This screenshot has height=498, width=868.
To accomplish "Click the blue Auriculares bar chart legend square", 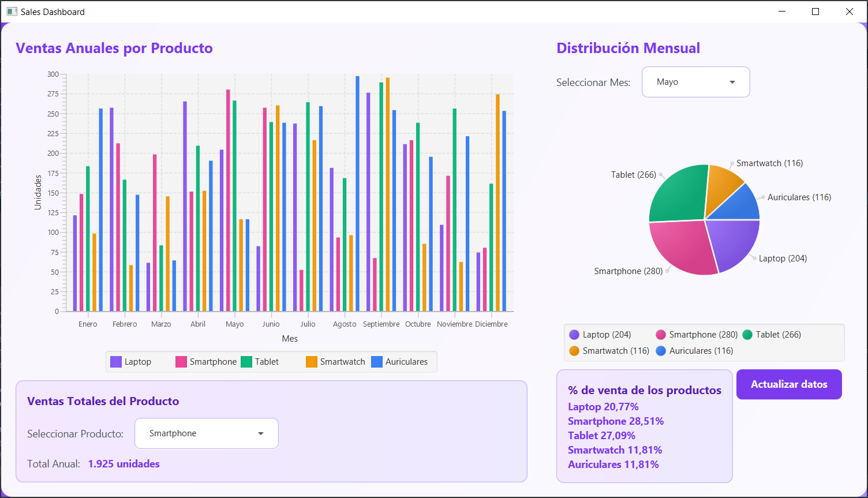I will (377, 362).
